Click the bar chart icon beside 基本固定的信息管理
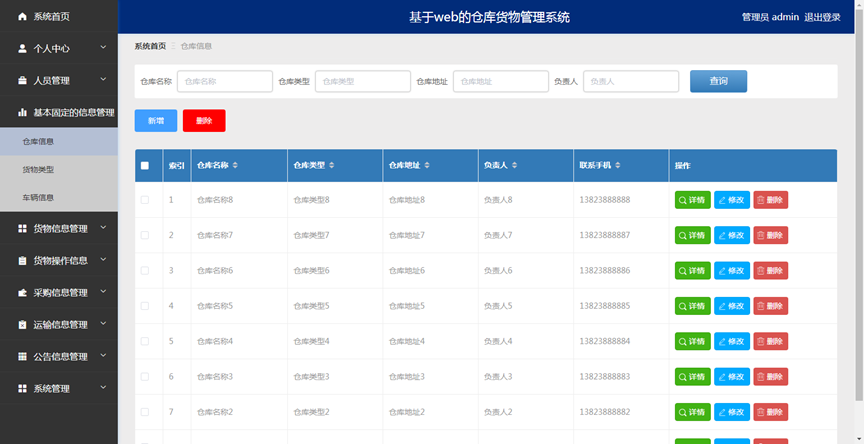Screen dimensions: 864x444 click(x=22, y=112)
